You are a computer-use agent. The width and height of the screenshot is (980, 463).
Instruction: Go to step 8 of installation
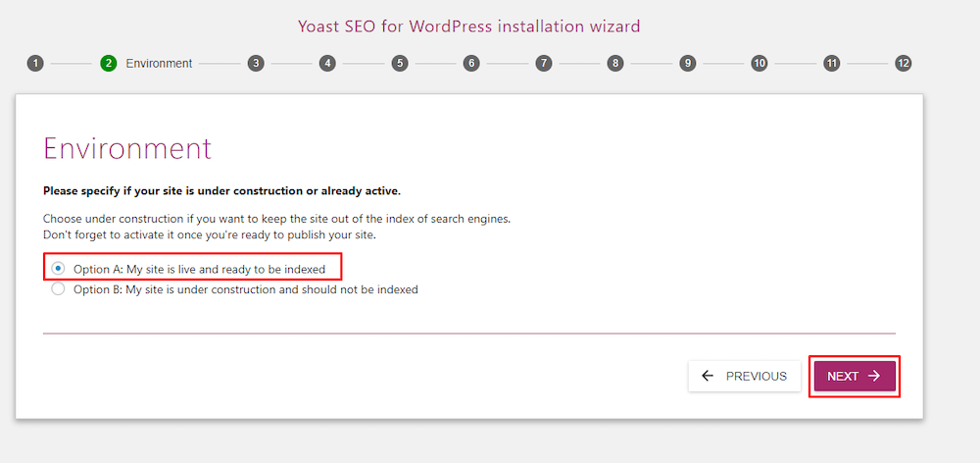615,63
